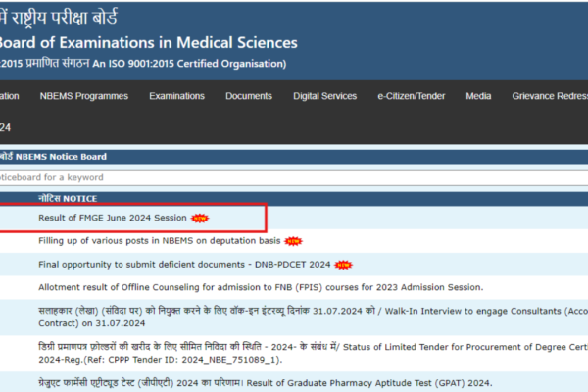Viewport: 588px width, 392px height.
Task: Open the Grievance Redressal menu
Action: (550, 96)
